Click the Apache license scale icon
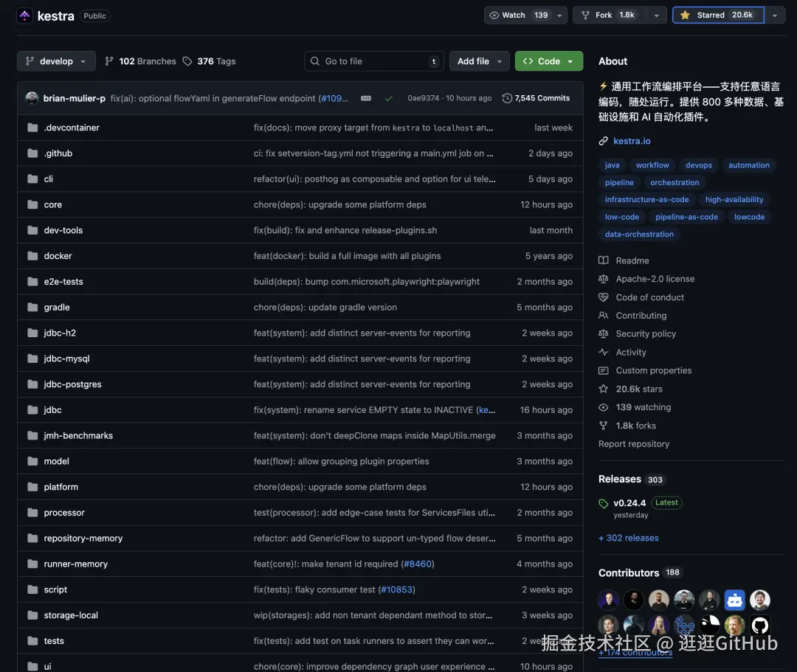797x672 pixels. (x=604, y=279)
